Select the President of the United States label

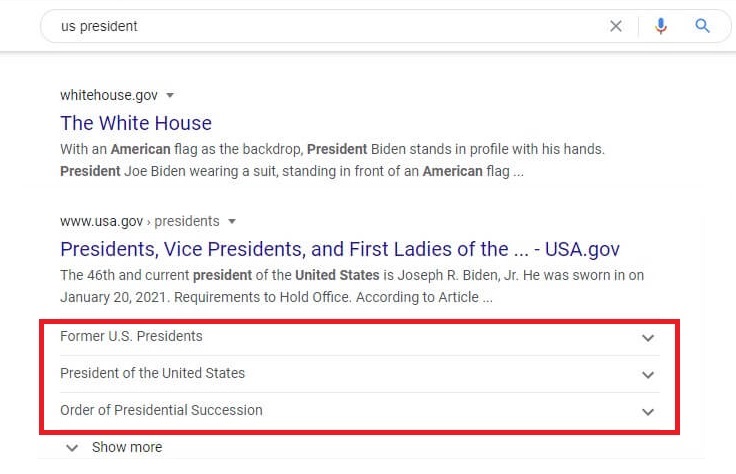pyautogui.click(x=152, y=373)
